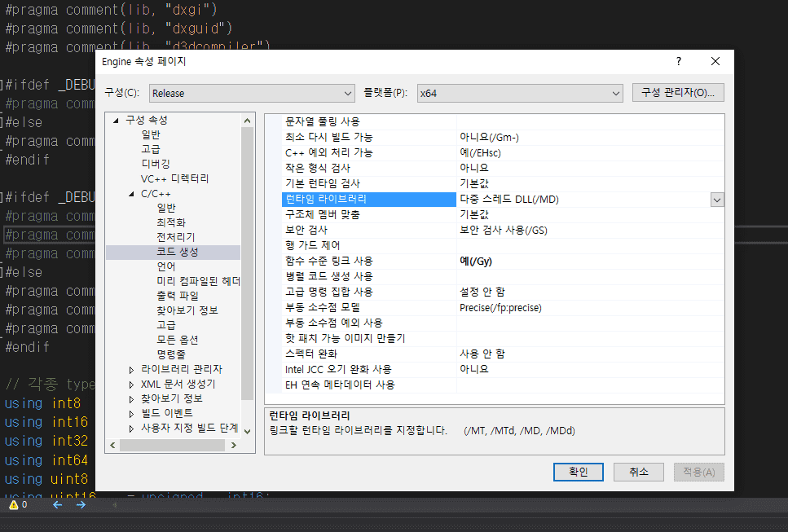This screenshot has height=532, width=788.
Task: Click the navigate forward arrow in editor
Action: point(81,505)
